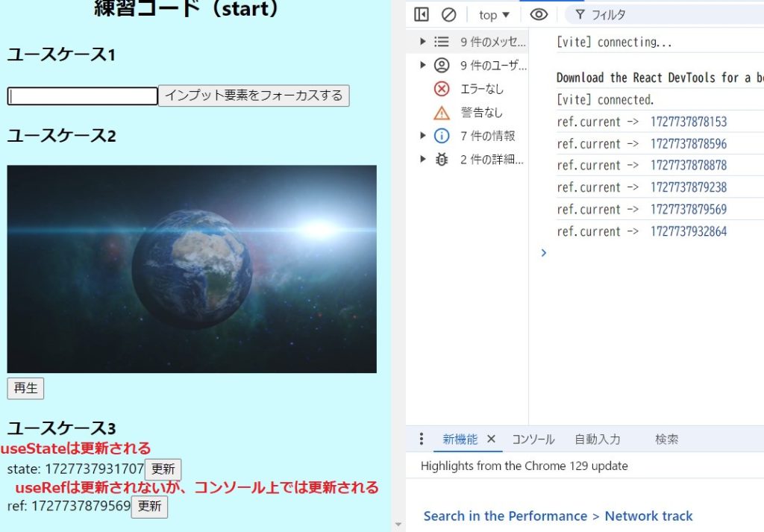
Task: Open the top context dropdown
Action: [x=494, y=15]
